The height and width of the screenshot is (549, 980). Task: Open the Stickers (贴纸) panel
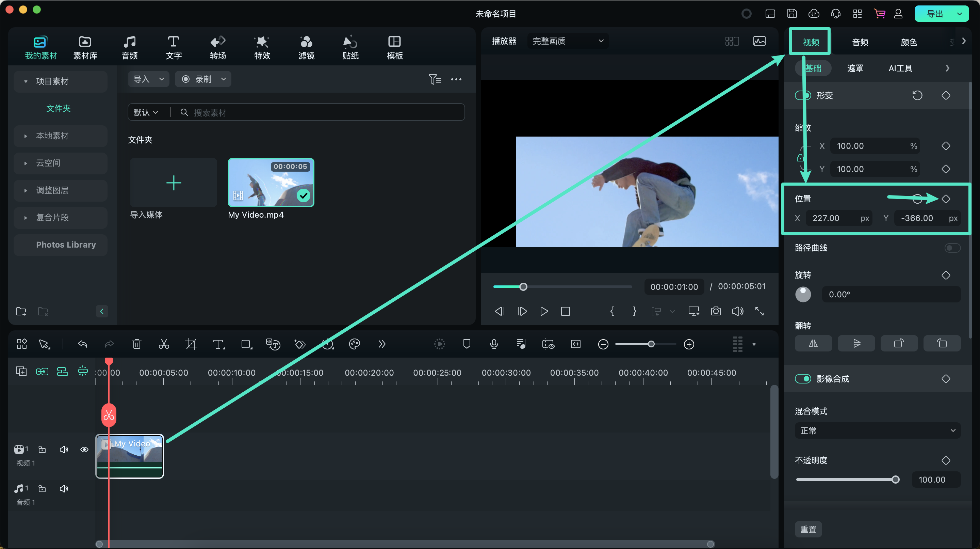(x=350, y=48)
